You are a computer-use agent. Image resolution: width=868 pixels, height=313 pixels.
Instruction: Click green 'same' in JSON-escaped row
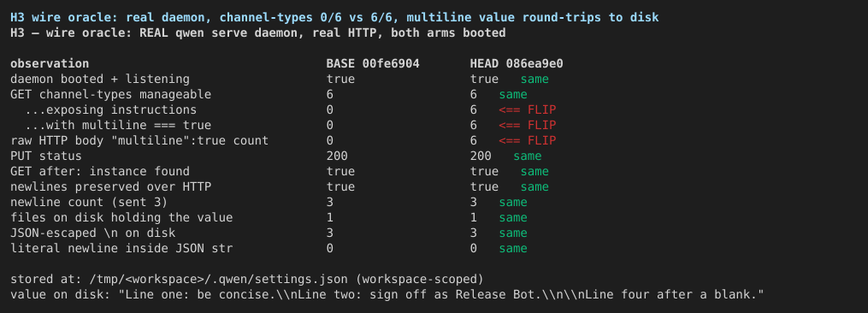(x=512, y=233)
